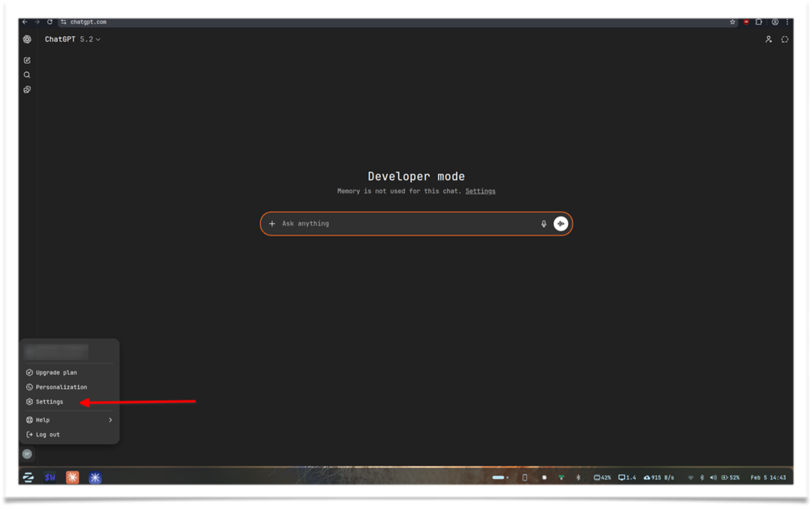The image size is (812, 510).
Task: Toggle the sound volume icon in taskbar
Action: pos(713,477)
